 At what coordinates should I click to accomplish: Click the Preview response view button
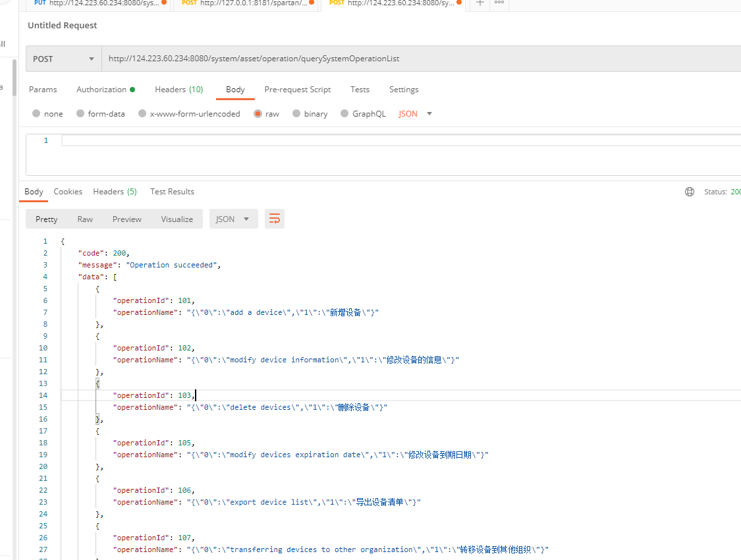(126, 219)
